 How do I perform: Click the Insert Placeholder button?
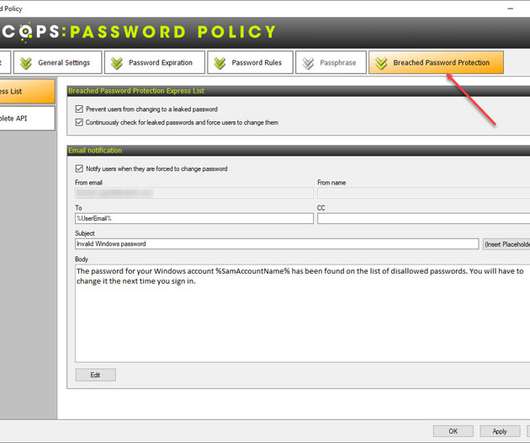(x=506, y=244)
